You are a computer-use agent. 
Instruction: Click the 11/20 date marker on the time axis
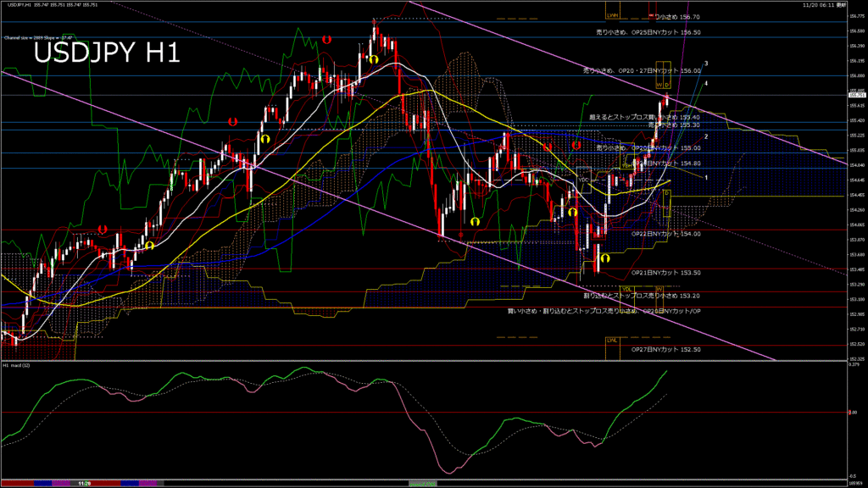pos(84,484)
